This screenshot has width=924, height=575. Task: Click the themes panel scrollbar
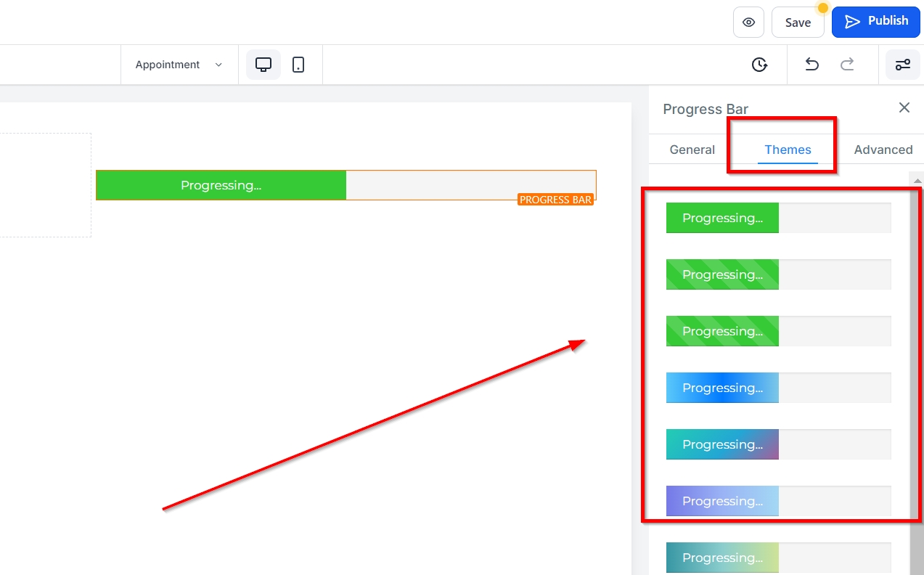(x=917, y=363)
